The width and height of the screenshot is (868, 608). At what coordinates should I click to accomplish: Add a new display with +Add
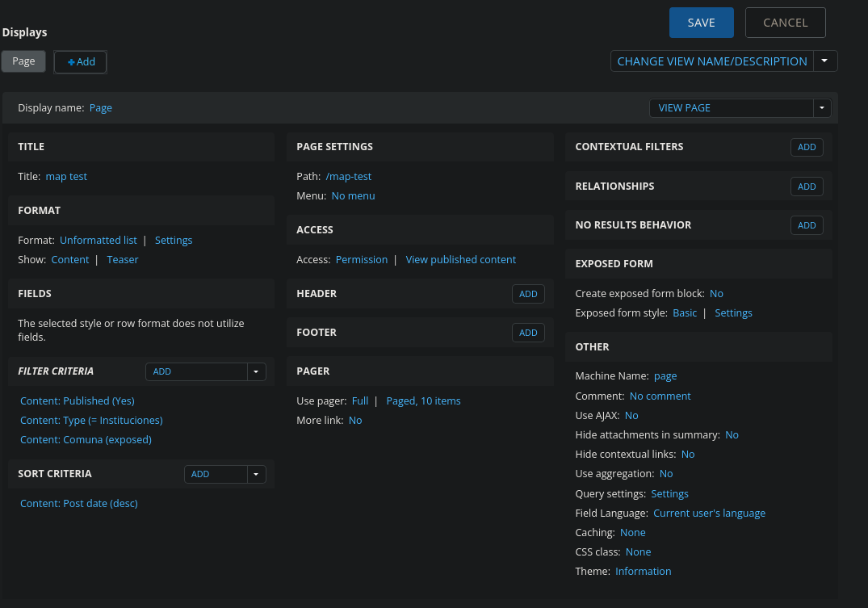(81, 62)
